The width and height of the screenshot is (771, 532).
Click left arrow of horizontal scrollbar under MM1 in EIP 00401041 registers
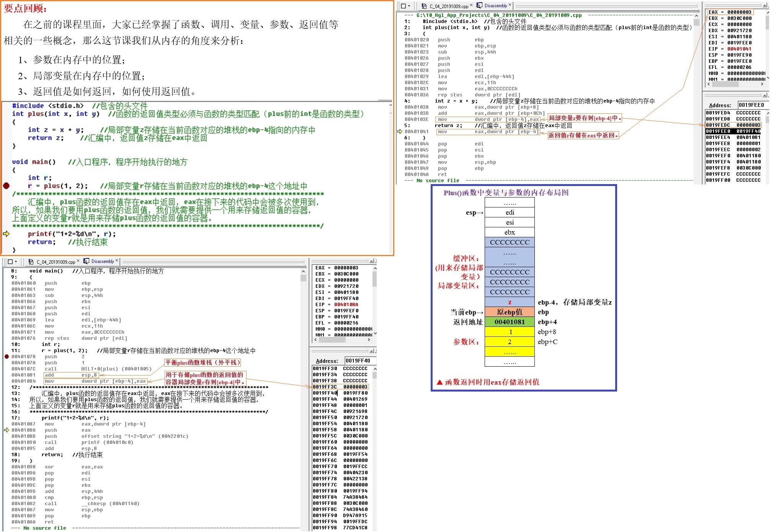click(x=709, y=84)
